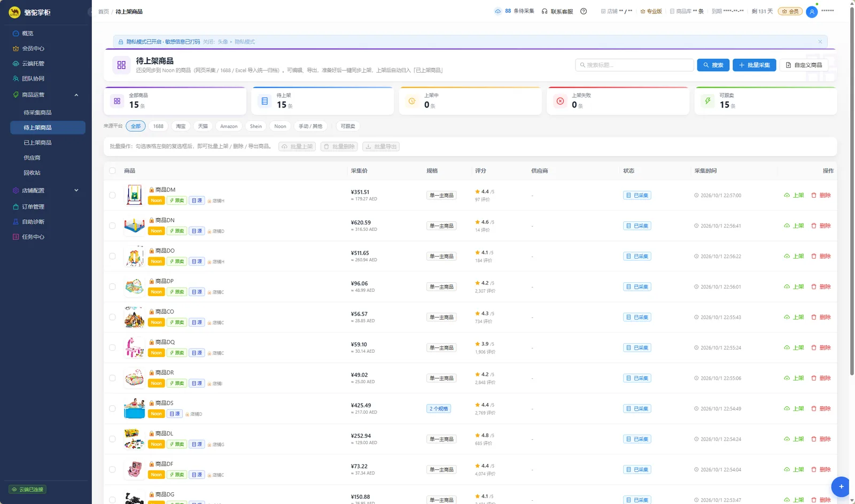Check the checkbox for 商品DM
Screen dimensions: 855x504
pos(112,195)
